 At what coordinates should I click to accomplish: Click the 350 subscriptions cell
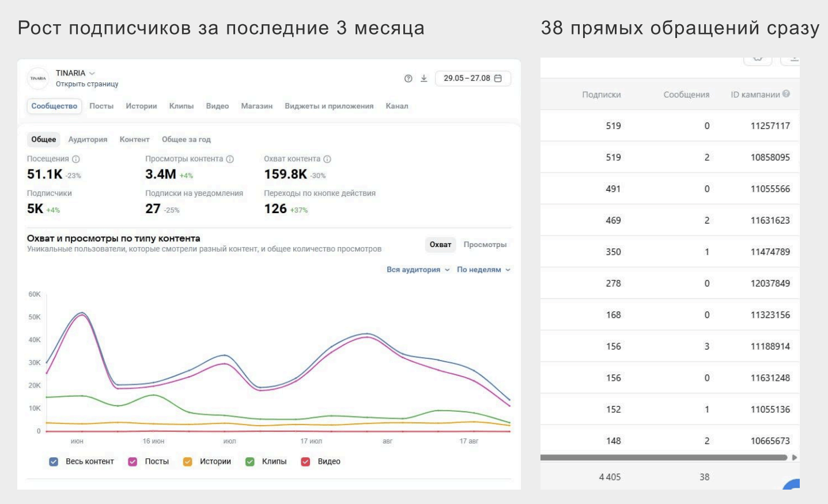tap(613, 252)
